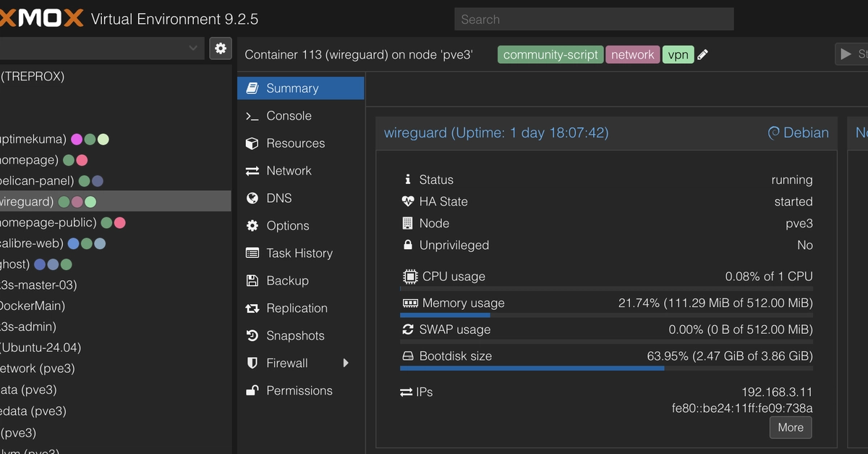Click the Options gear icon
This screenshot has height=454, width=868.
point(252,226)
